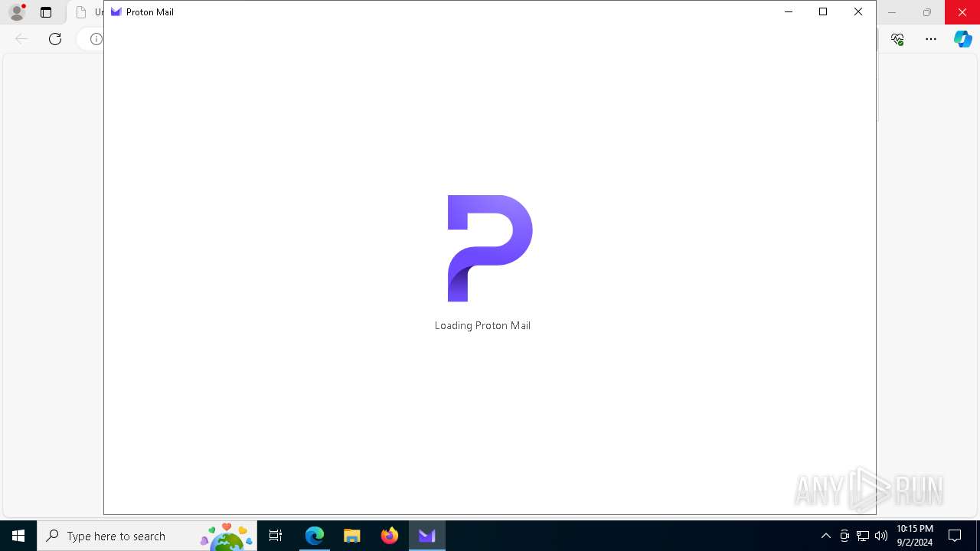This screenshot has height=551, width=980.
Task: Close the Edge browser window
Action: pos(962,12)
